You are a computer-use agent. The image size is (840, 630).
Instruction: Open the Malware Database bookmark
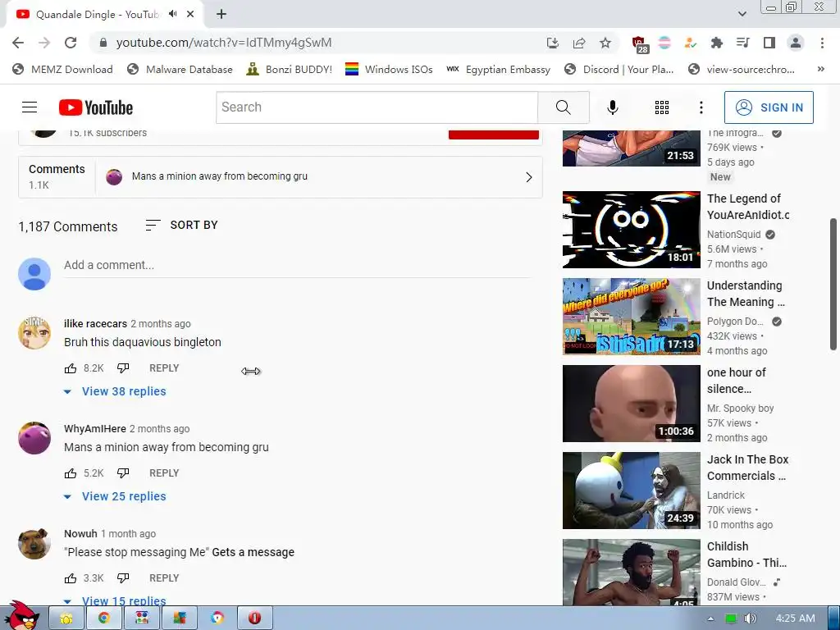tap(180, 69)
